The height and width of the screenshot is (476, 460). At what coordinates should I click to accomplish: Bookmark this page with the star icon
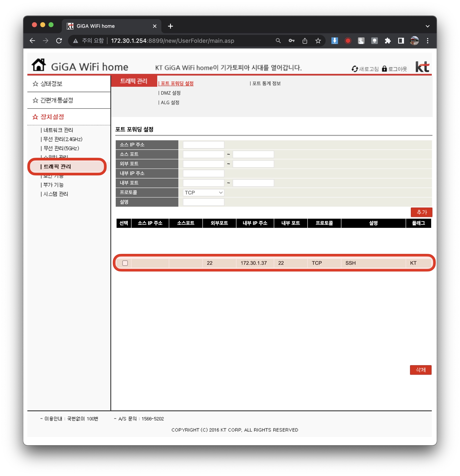[318, 41]
